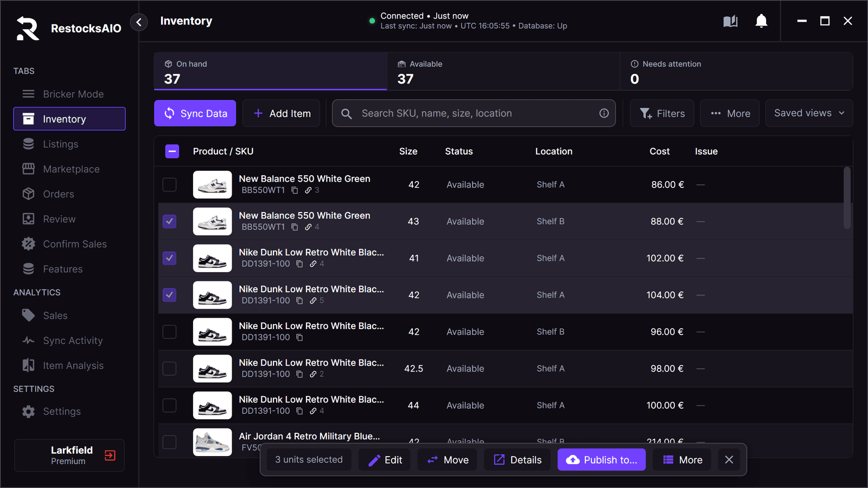Open notifications bell
This screenshot has width=868, height=488.
coord(761,21)
